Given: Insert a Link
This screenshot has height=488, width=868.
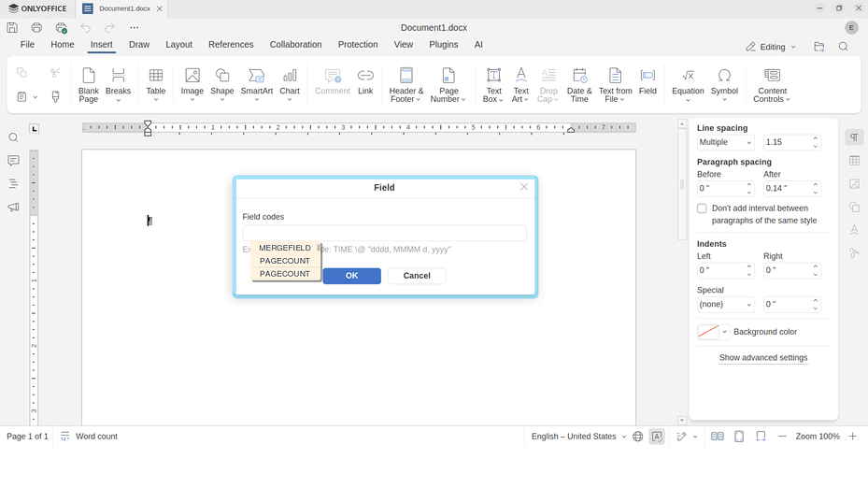Looking at the screenshot, I should pyautogui.click(x=365, y=81).
